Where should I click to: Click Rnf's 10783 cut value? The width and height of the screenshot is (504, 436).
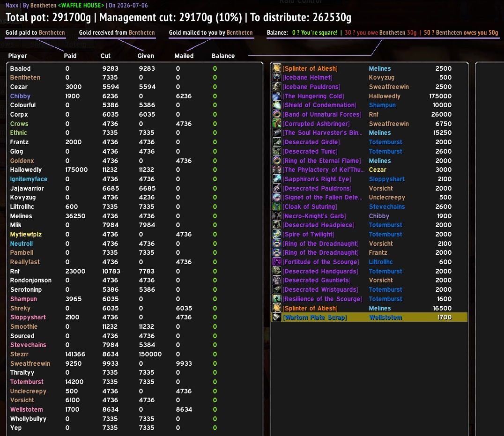pyautogui.click(x=111, y=271)
